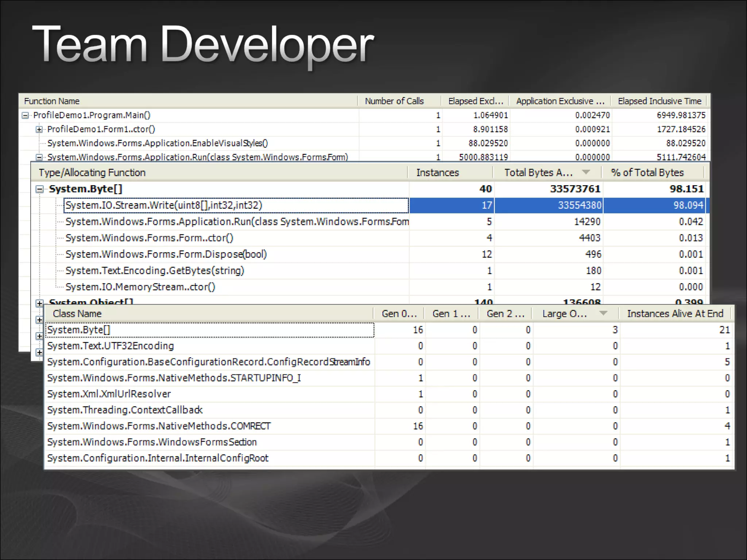Click the Elapsed Inclusive Time header

659,101
